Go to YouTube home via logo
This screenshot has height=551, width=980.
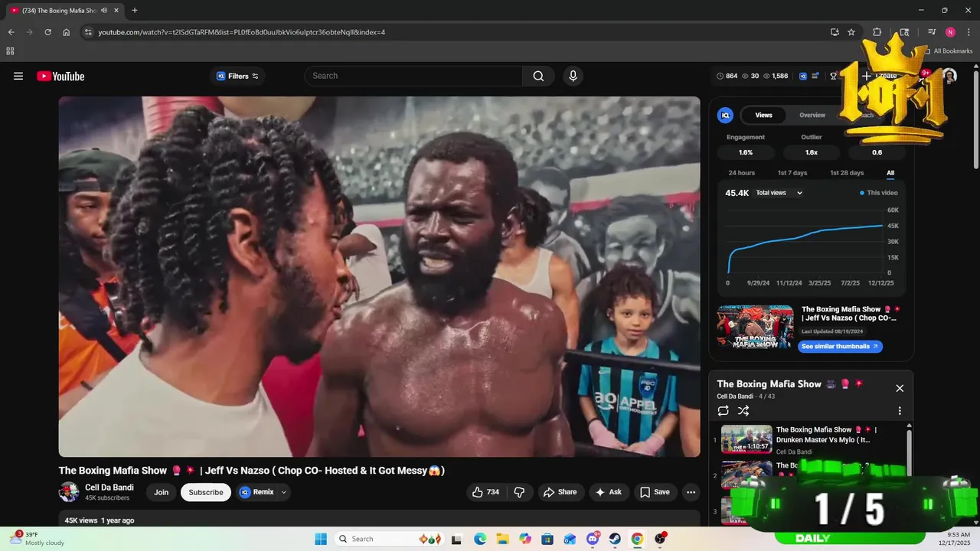tap(60, 76)
